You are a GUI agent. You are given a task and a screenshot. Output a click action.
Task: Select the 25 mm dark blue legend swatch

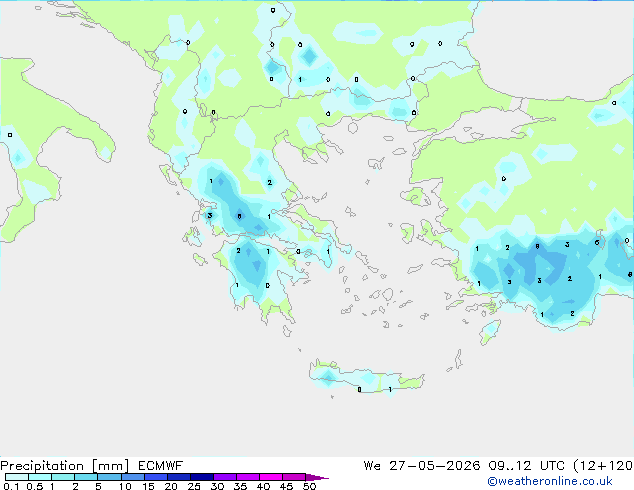click(202, 477)
